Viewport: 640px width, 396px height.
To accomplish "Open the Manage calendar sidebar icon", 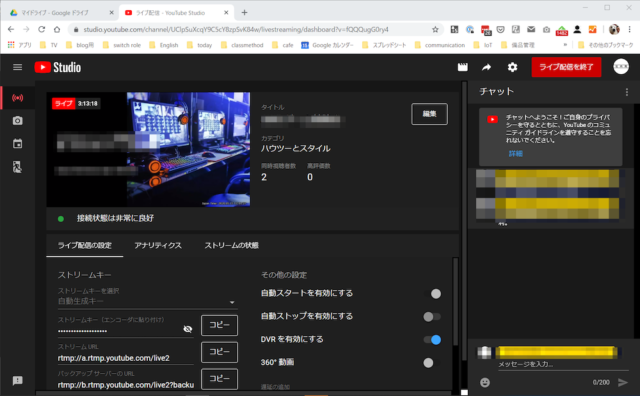I will coord(18,144).
